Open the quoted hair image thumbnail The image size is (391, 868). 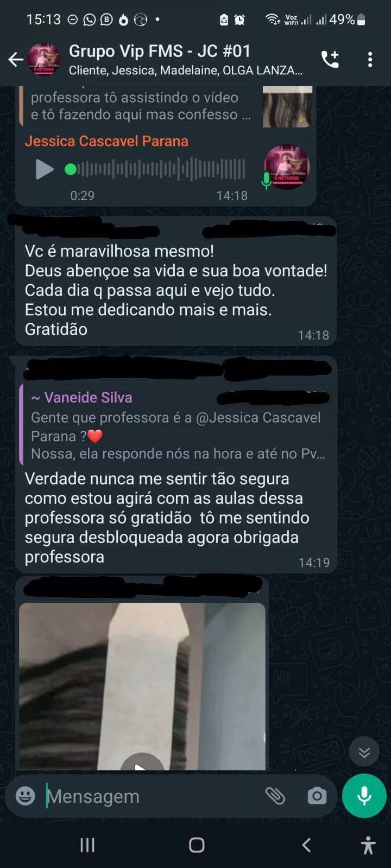coord(287,107)
